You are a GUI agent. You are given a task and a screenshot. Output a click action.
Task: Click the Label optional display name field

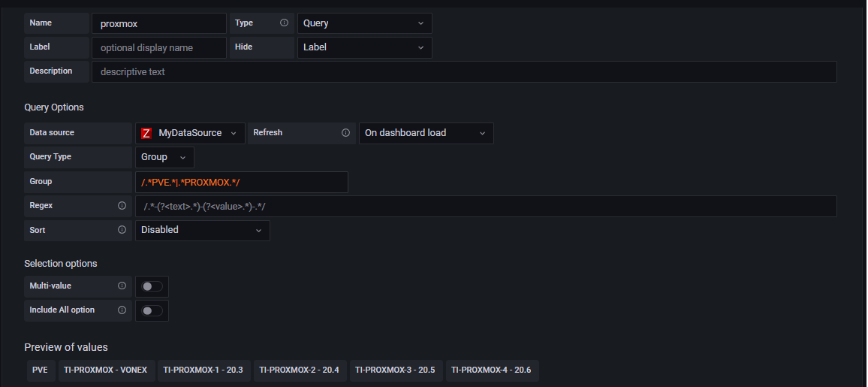[158, 47]
